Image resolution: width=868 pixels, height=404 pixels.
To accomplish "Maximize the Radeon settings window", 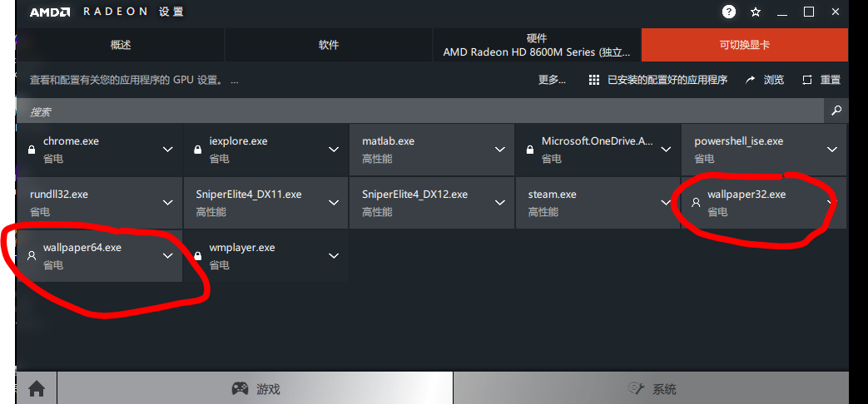I will (x=809, y=12).
